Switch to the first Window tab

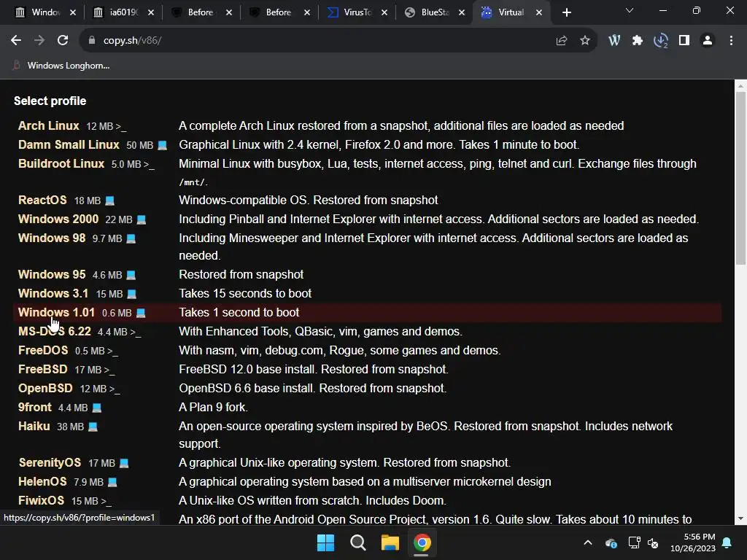click(45, 12)
